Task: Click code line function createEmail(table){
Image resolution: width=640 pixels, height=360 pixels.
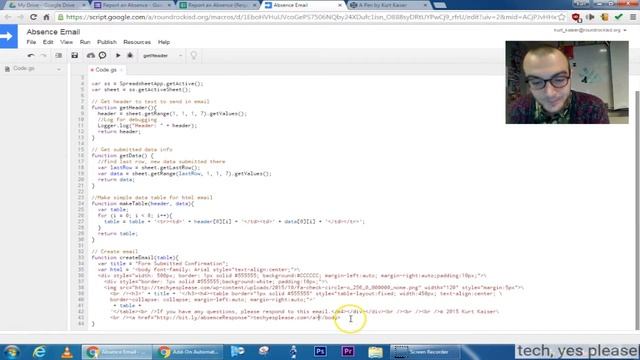Action: 135,258
